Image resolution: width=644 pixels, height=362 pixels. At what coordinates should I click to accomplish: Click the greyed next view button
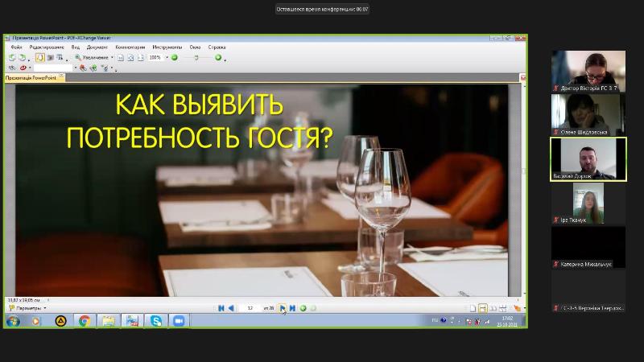click(x=313, y=308)
